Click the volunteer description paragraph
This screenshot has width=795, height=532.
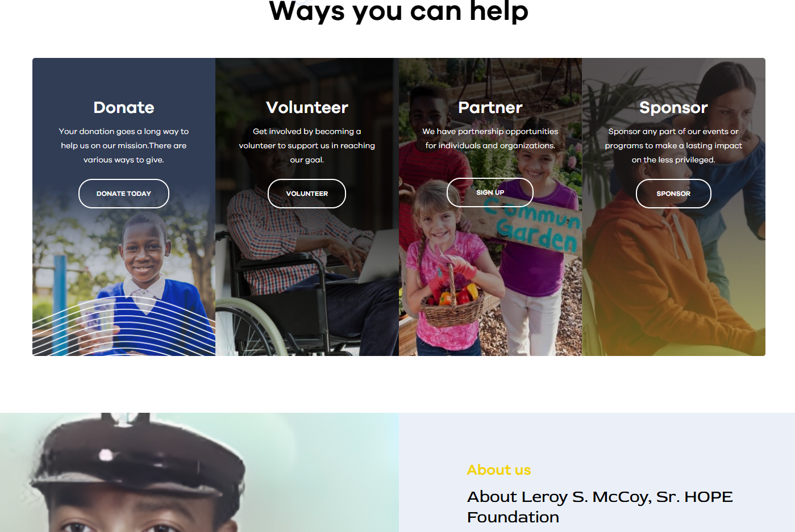click(307, 145)
